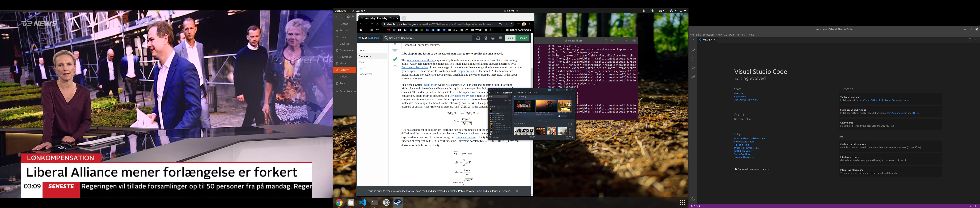Viewport: 980px width, 208px height.
Task: Click 'Printable keyboard cheatsheet' link
Action: coord(750,139)
